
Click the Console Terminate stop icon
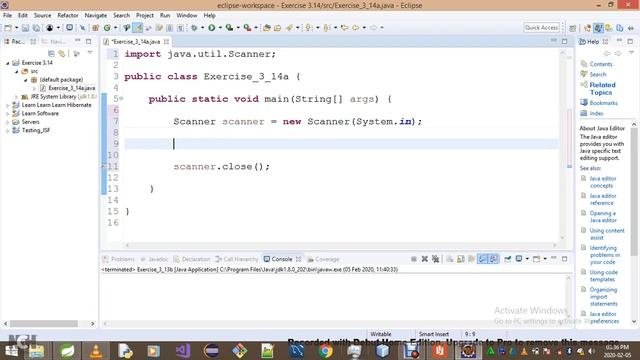click(413, 259)
